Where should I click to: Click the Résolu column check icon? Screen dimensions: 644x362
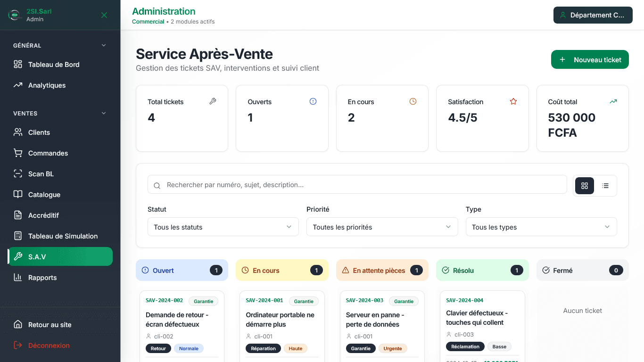446,270
